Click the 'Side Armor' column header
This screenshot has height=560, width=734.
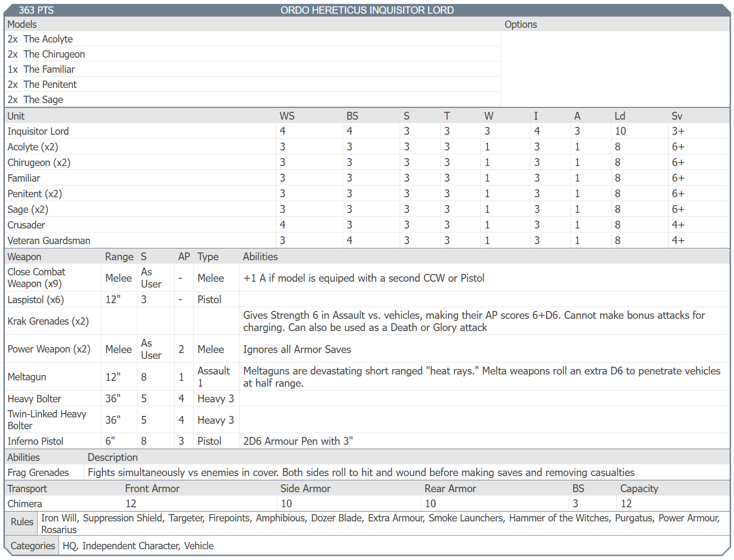[x=306, y=489]
